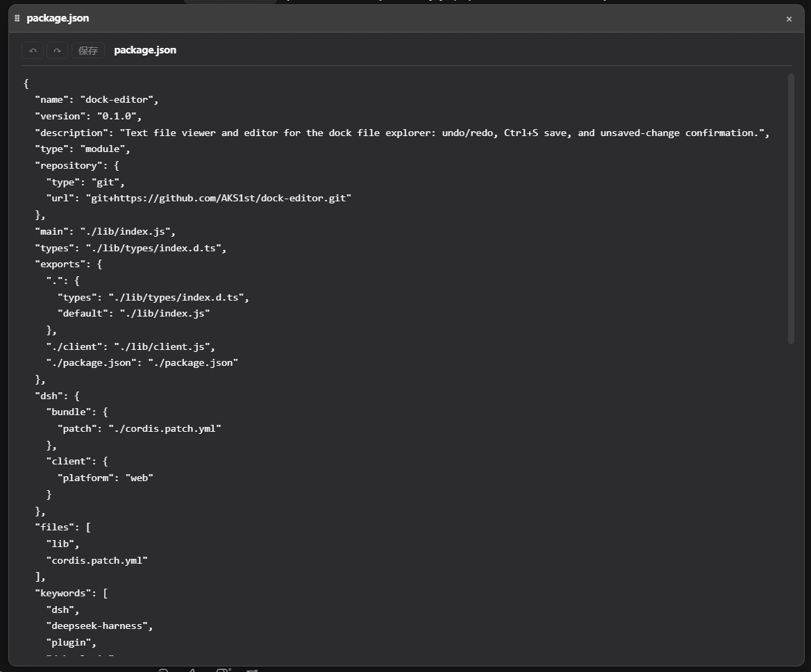Place cursor on the "name": "dock-editor" line
The height and width of the screenshot is (672, 811).
point(97,100)
